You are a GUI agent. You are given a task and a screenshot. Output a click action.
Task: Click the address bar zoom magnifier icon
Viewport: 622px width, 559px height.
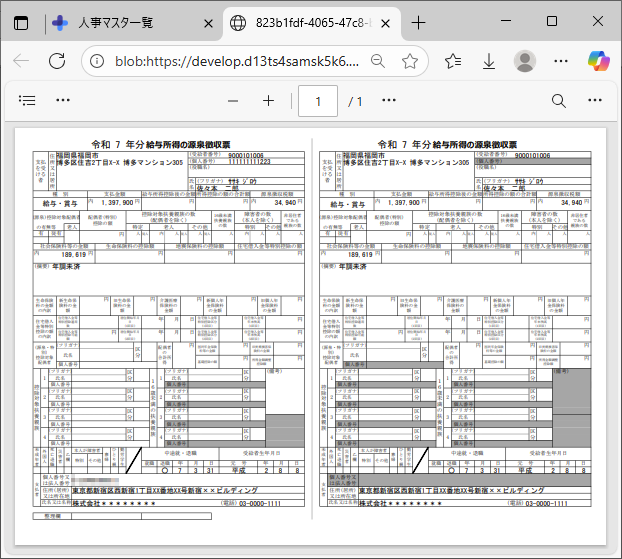tap(379, 61)
